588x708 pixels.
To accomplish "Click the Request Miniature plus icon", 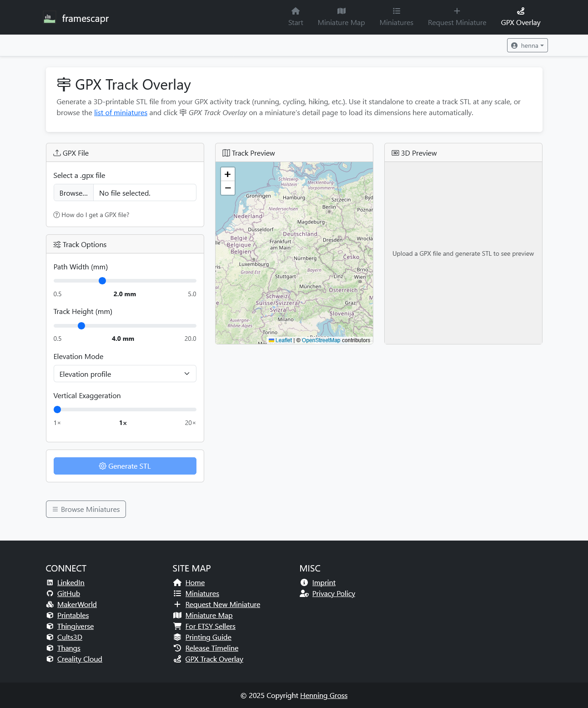I will click(457, 11).
